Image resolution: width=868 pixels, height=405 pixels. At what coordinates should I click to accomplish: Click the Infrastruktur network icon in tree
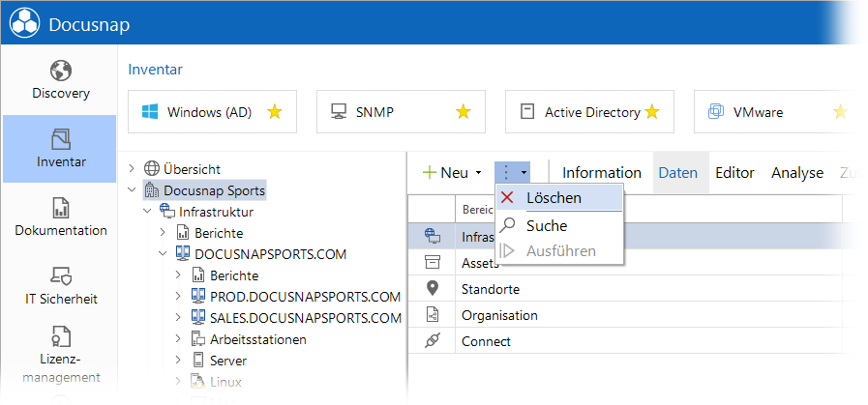click(166, 212)
